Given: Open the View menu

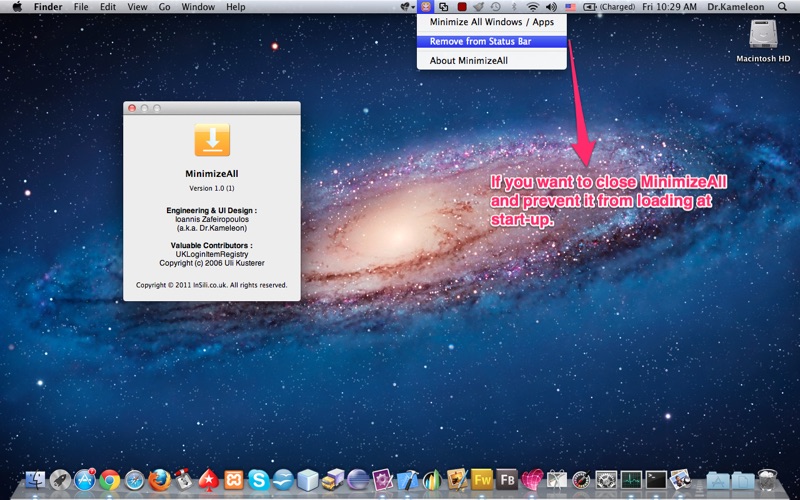Looking at the screenshot, I should [x=137, y=7].
